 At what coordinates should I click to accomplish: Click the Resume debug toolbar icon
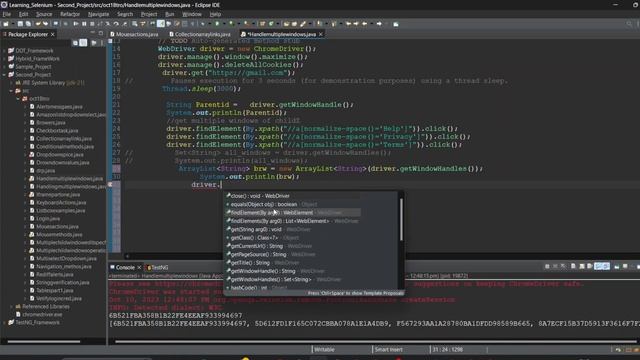(76, 24)
